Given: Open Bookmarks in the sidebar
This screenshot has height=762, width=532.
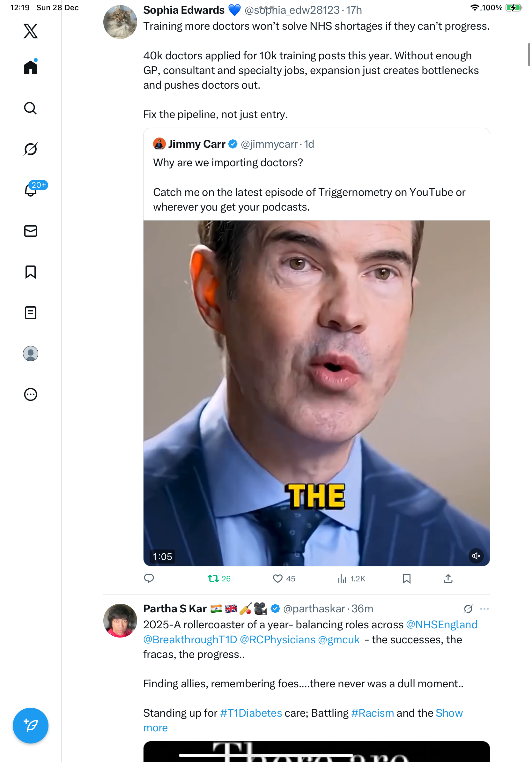Looking at the screenshot, I should pyautogui.click(x=31, y=272).
